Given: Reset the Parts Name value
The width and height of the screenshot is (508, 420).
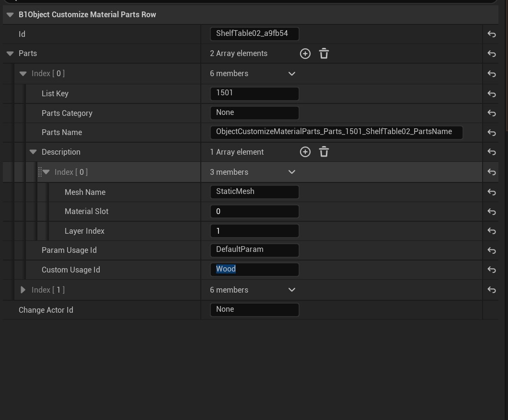Looking at the screenshot, I should point(492,133).
